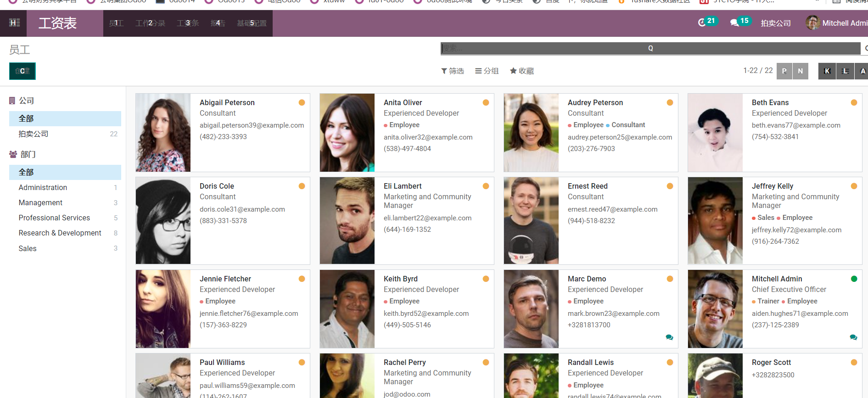
Task: Open Doris Cole's photo
Action: tap(163, 221)
